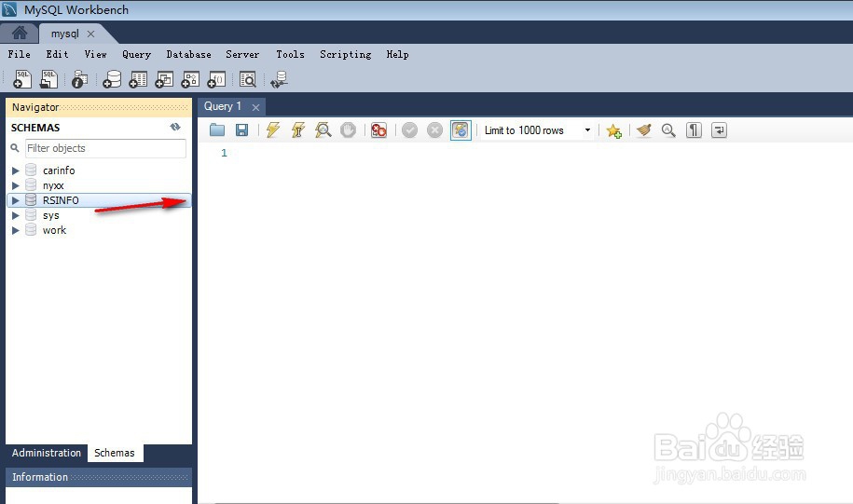Stop query execution hand icon

click(348, 129)
